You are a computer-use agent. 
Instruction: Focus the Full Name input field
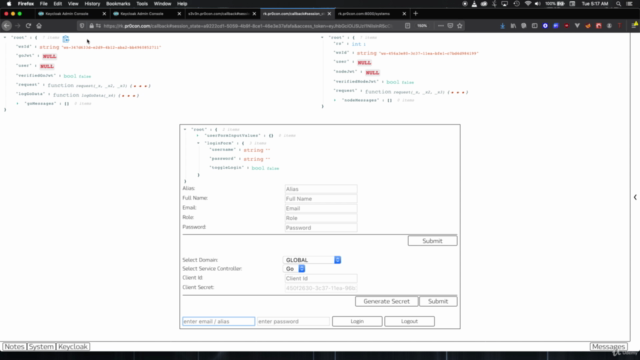321,199
